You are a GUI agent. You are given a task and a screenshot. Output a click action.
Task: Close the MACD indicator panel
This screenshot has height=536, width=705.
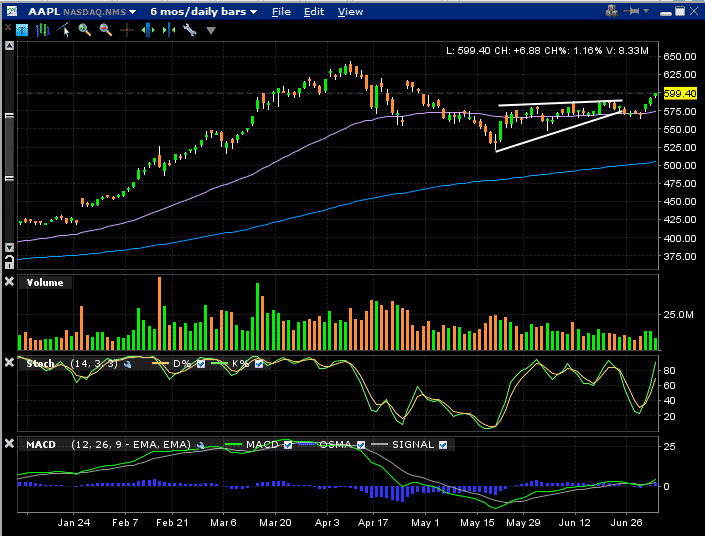click(9, 443)
